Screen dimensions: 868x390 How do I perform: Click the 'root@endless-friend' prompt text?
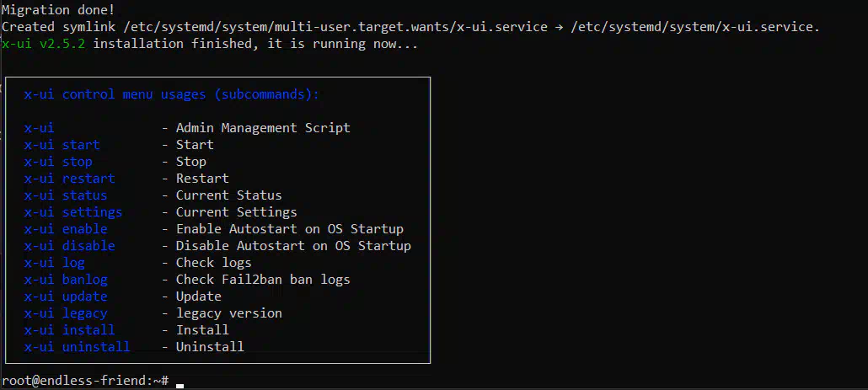[x=77, y=381]
